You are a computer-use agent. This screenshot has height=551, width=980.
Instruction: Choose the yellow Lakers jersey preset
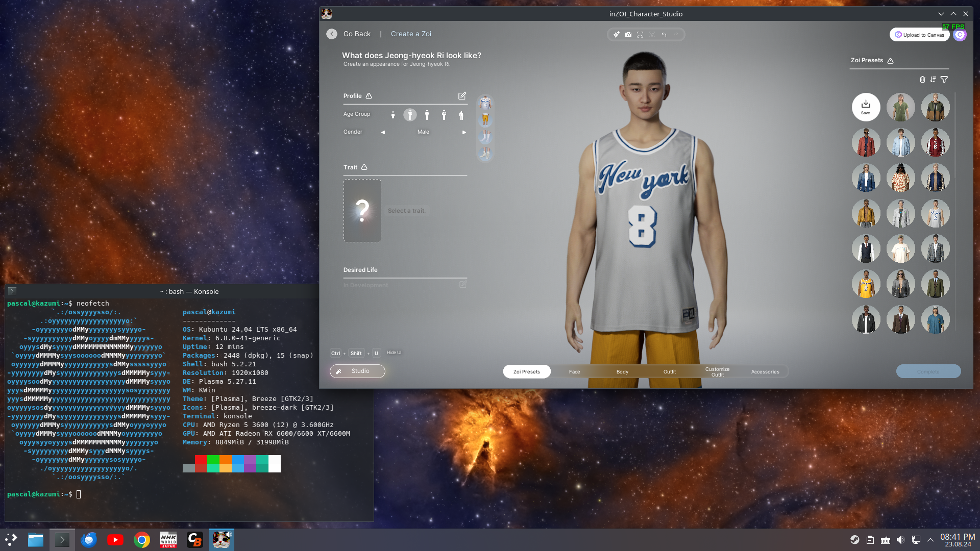[866, 284]
